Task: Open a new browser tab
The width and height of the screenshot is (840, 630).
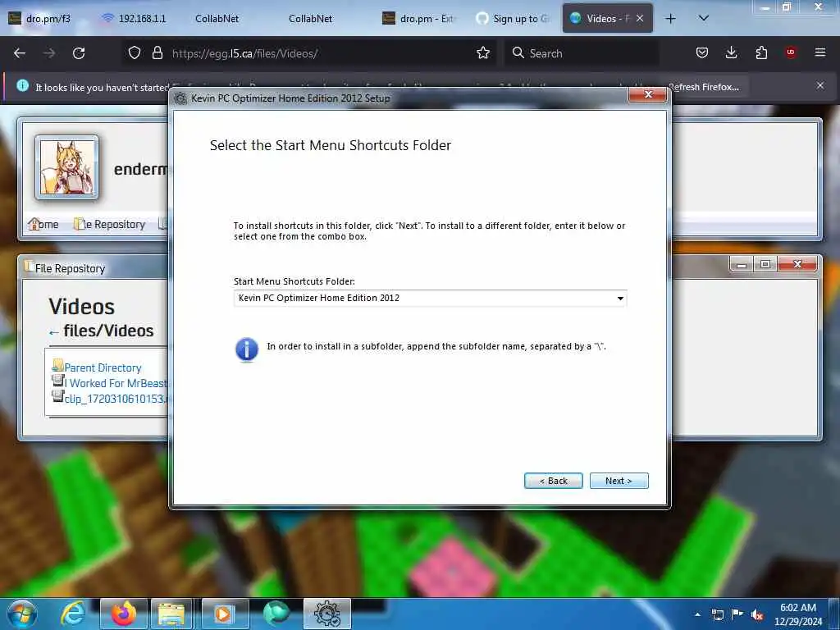Action: pos(670,19)
